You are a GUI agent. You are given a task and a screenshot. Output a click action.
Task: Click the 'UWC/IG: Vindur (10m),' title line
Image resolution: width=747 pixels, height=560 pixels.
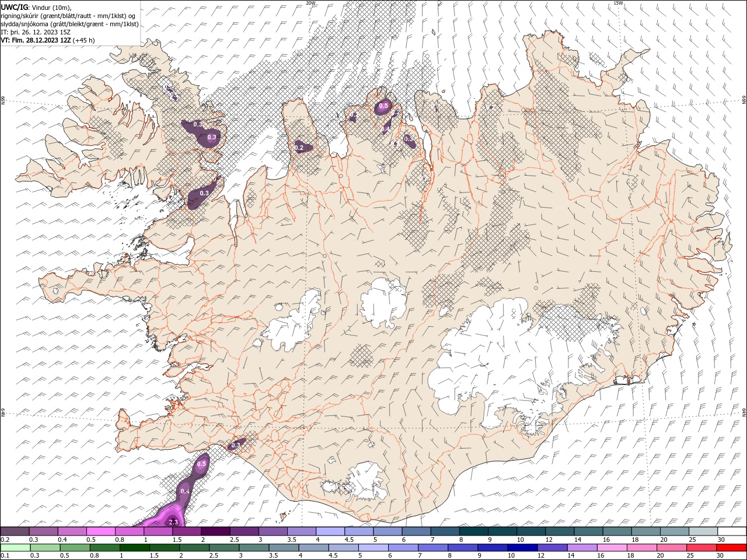click(x=36, y=7)
